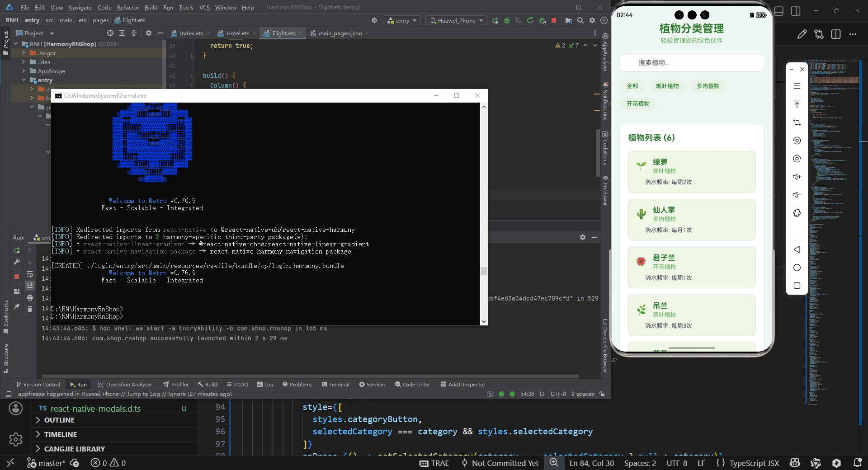The image size is (868, 470).
Task: Print Run console output with the printer icon
Action: click(30, 297)
